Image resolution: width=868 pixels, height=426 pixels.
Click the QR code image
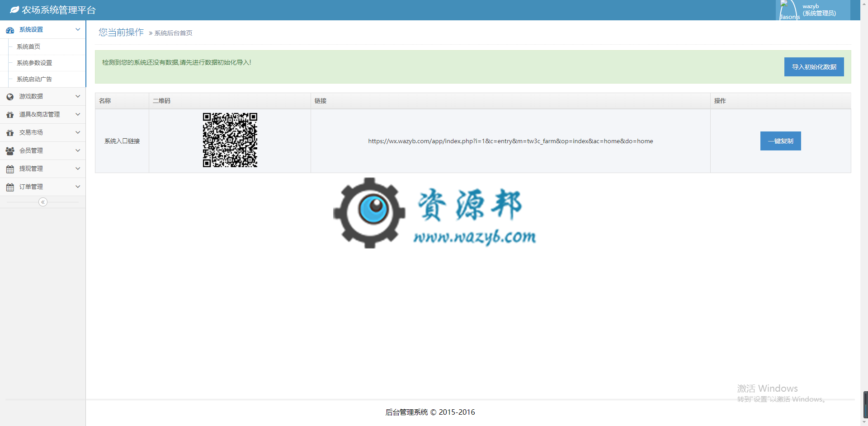point(230,140)
